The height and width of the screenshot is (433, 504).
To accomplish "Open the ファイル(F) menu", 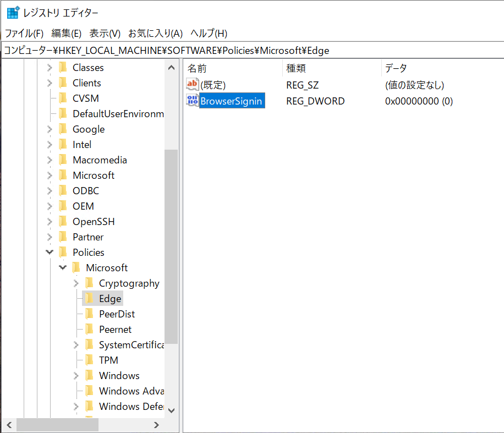I will click(x=24, y=33).
